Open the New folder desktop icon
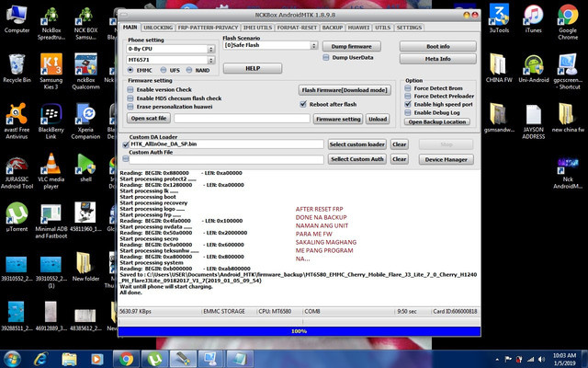 click(85, 267)
